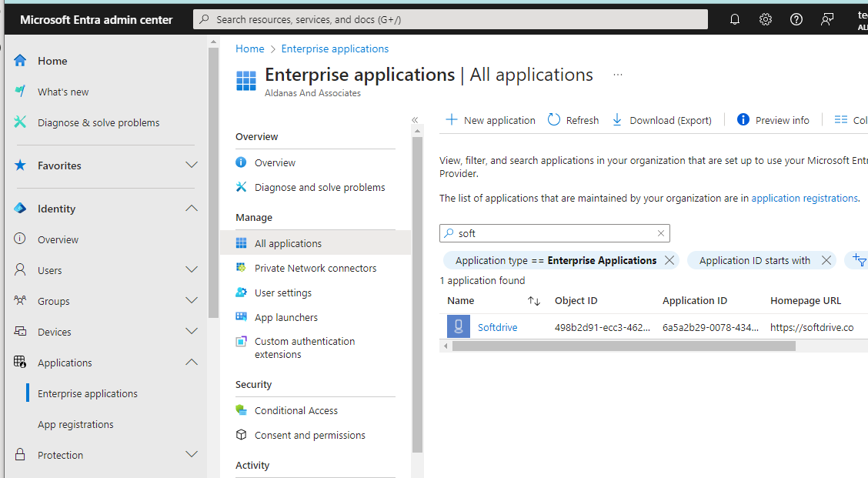868x478 pixels.
Task: Click the Object ID column header
Action: pyautogui.click(x=576, y=301)
